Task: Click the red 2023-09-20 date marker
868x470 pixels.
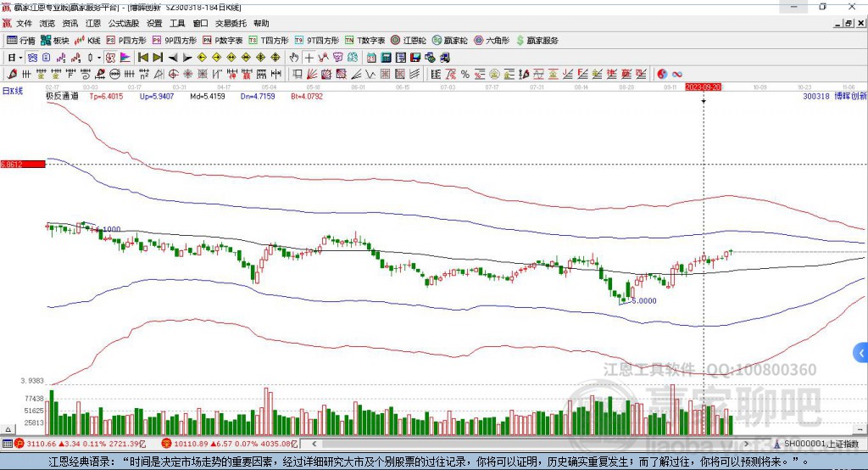Action: [703, 87]
